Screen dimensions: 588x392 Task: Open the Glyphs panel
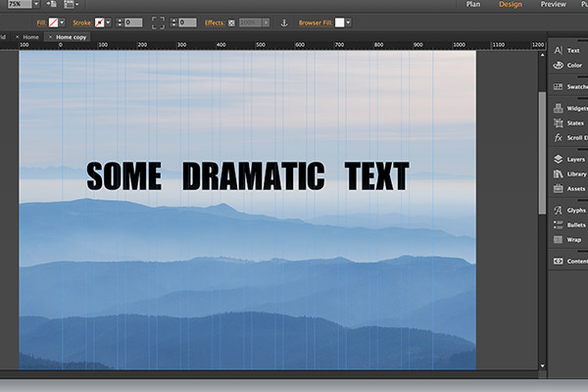(x=569, y=211)
